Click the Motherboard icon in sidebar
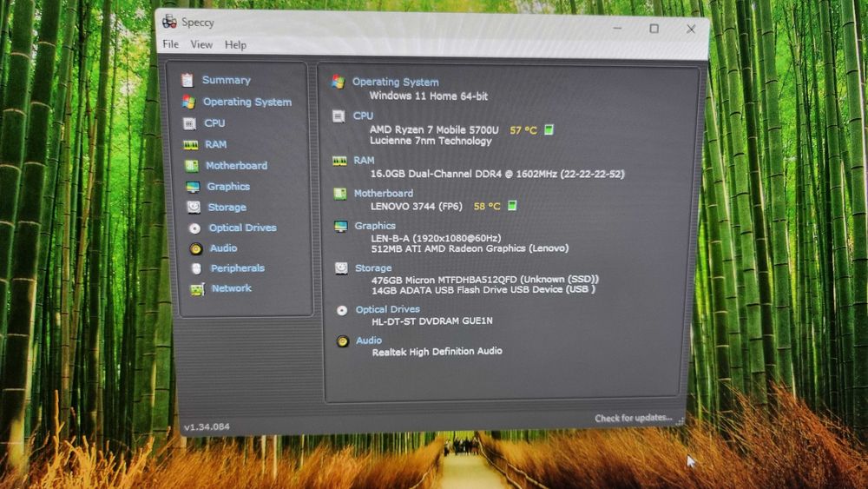This screenshot has height=489, width=868. point(192,166)
